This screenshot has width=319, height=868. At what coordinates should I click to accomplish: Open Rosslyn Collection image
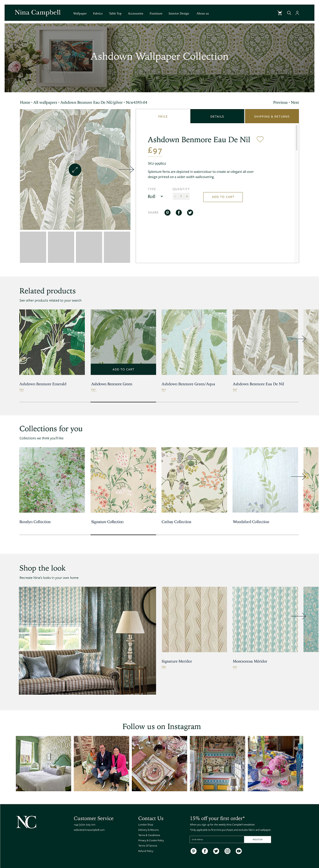(x=52, y=480)
